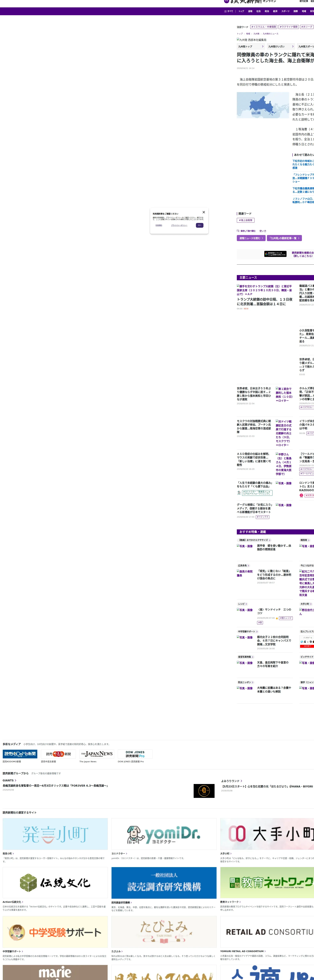The height and width of the screenshot is (980, 314).
Task: Open the よみうりランド section link
Action: [x=232, y=781]
